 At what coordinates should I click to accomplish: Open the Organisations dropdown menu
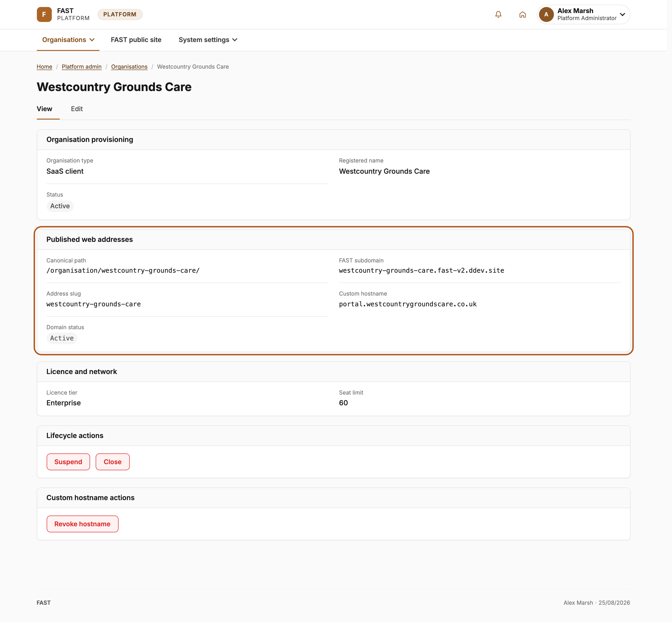68,40
